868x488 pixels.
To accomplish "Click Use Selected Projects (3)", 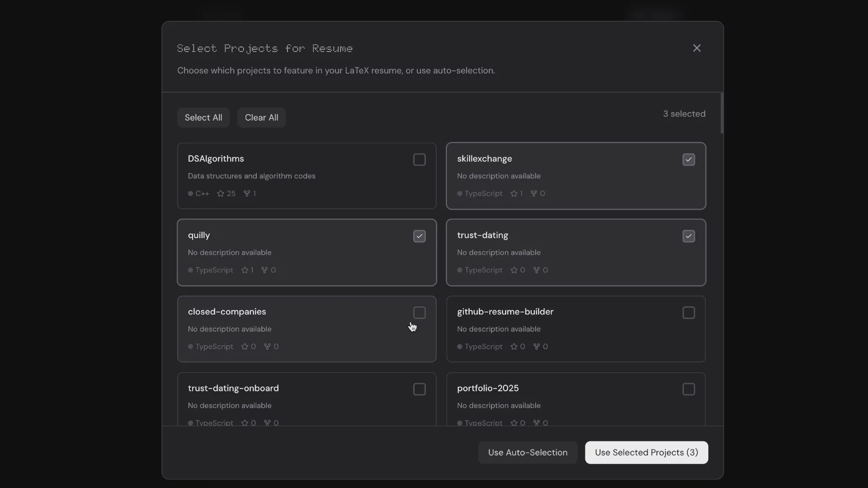I will click(646, 452).
